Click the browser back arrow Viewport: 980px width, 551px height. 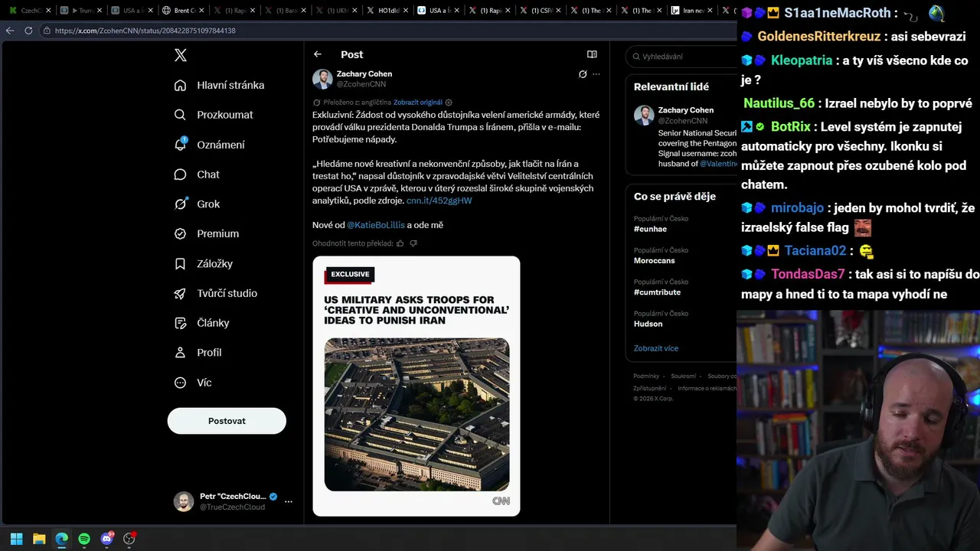[x=10, y=31]
